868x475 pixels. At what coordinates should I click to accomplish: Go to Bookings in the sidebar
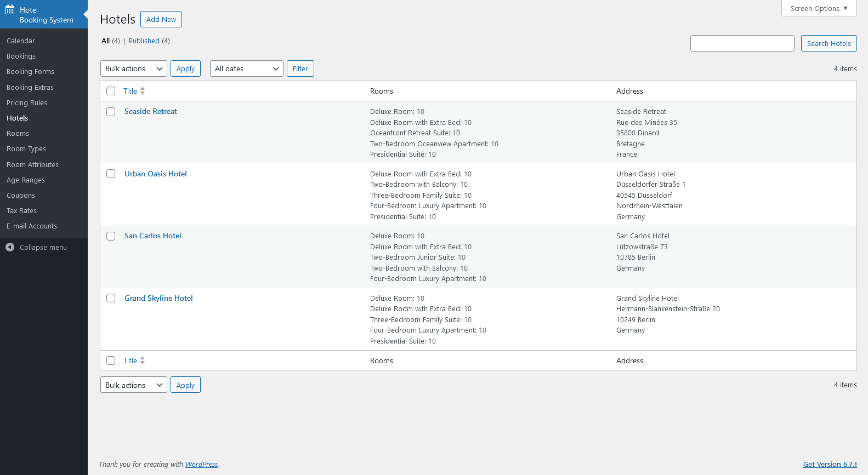(21, 56)
